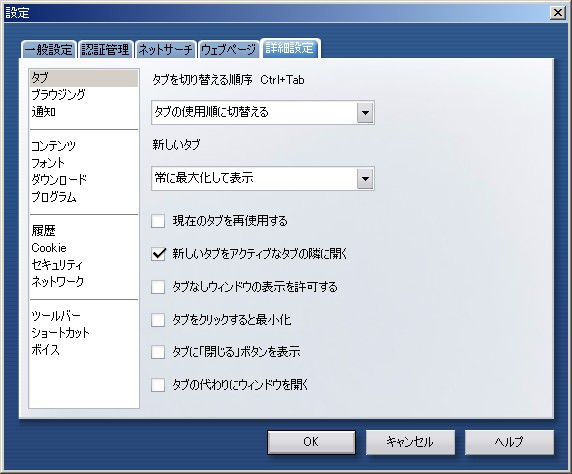The image size is (572, 474).
Task: Click the 詳細設定 tab
Action: tap(290, 48)
